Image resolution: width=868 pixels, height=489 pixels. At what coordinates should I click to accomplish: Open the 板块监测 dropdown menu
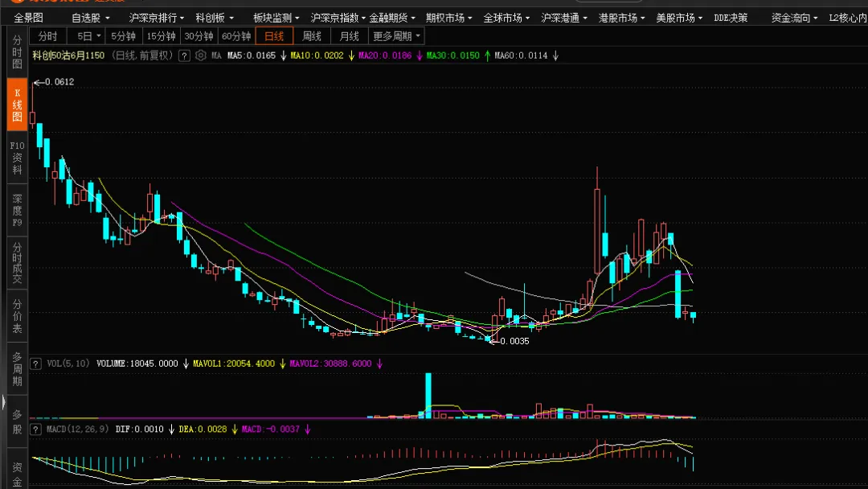click(276, 18)
